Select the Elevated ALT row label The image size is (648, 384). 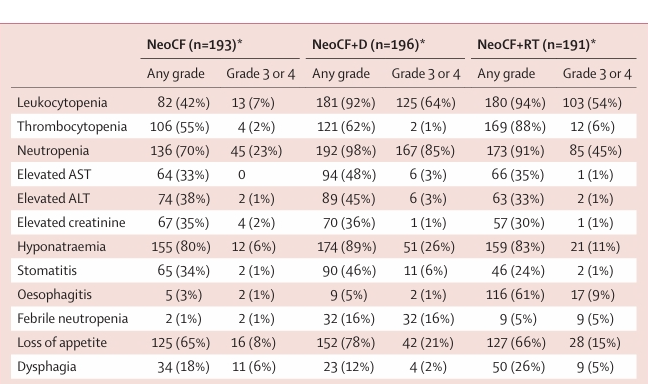click(x=53, y=198)
